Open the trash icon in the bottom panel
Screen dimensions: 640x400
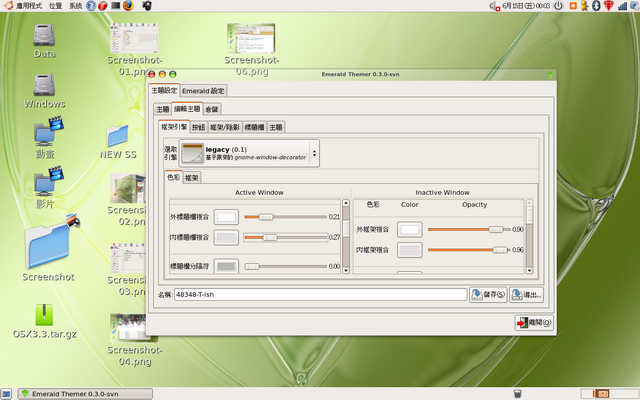(517, 394)
